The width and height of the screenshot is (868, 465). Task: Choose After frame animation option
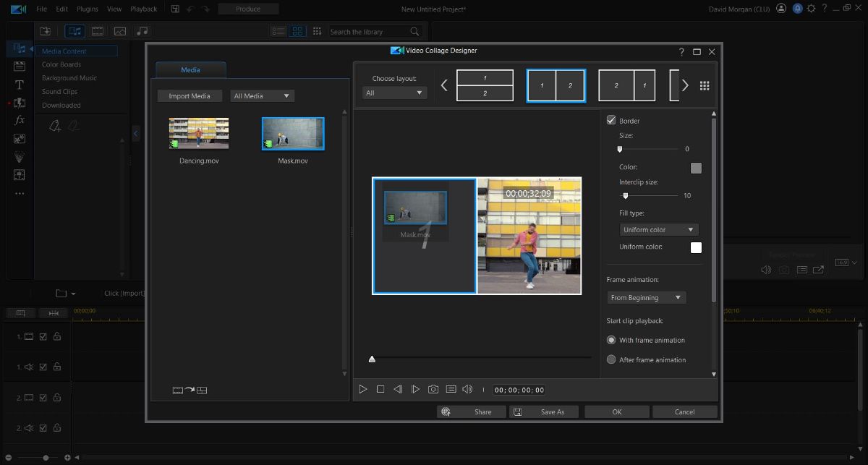pyautogui.click(x=611, y=359)
